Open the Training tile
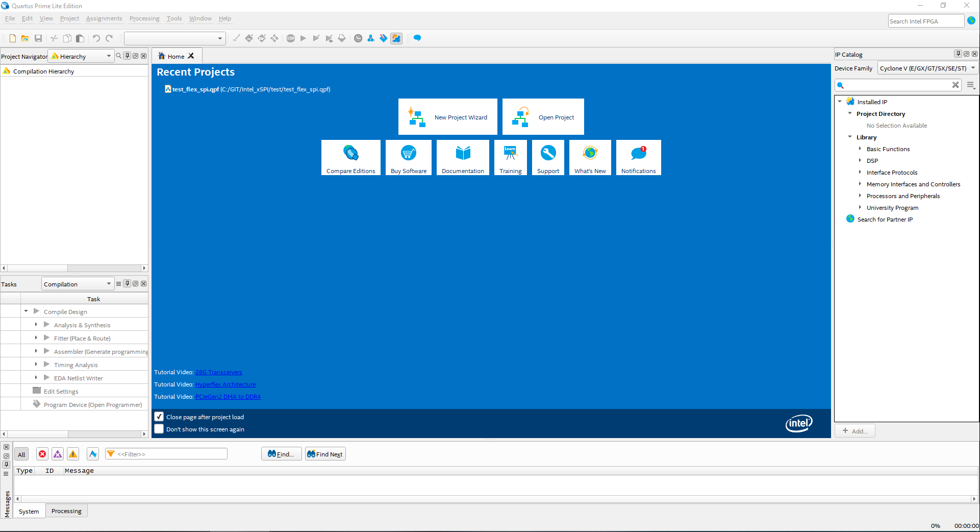The image size is (980, 532). click(x=511, y=158)
